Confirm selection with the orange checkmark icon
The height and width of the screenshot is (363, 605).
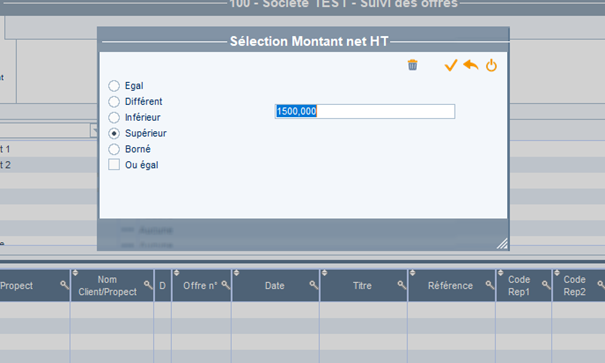[x=451, y=65]
